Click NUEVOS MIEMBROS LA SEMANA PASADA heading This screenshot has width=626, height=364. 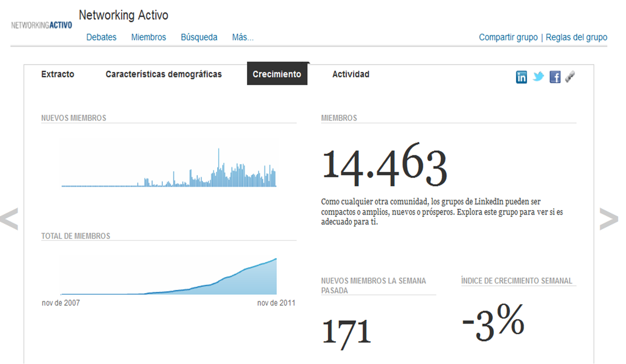374,286
